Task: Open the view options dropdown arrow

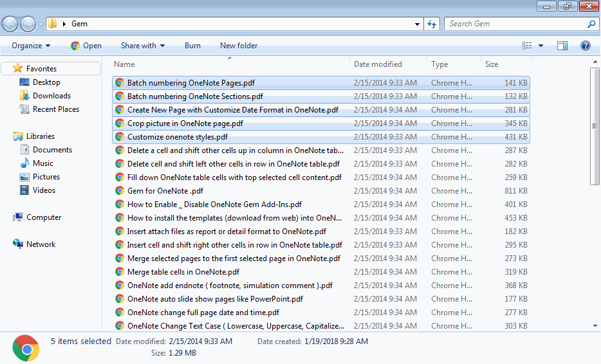Action: click(x=541, y=46)
